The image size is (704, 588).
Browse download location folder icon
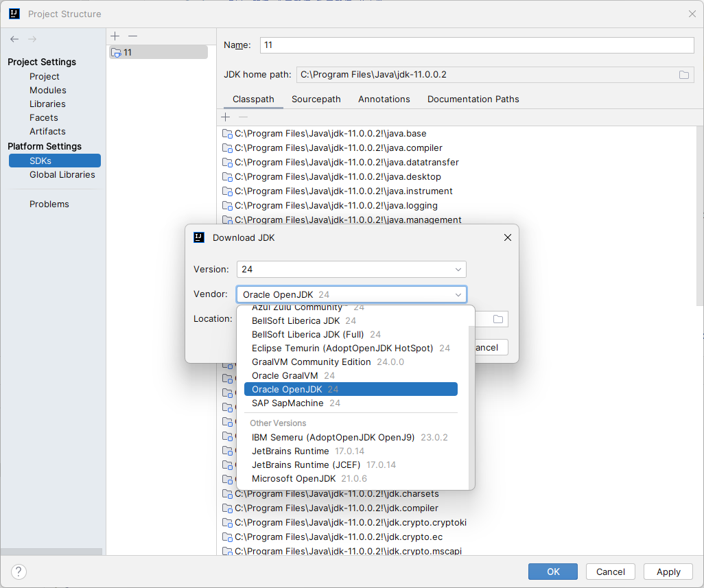click(x=498, y=319)
